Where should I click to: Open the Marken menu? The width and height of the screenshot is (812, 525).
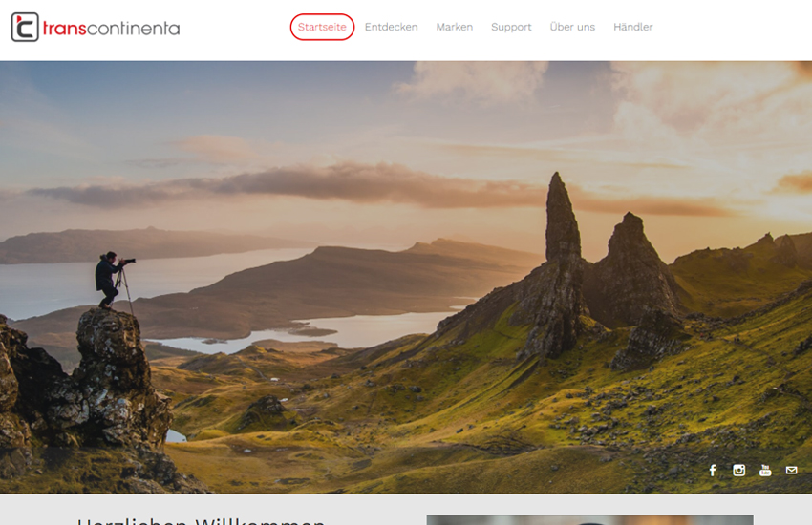[x=454, y=27]
